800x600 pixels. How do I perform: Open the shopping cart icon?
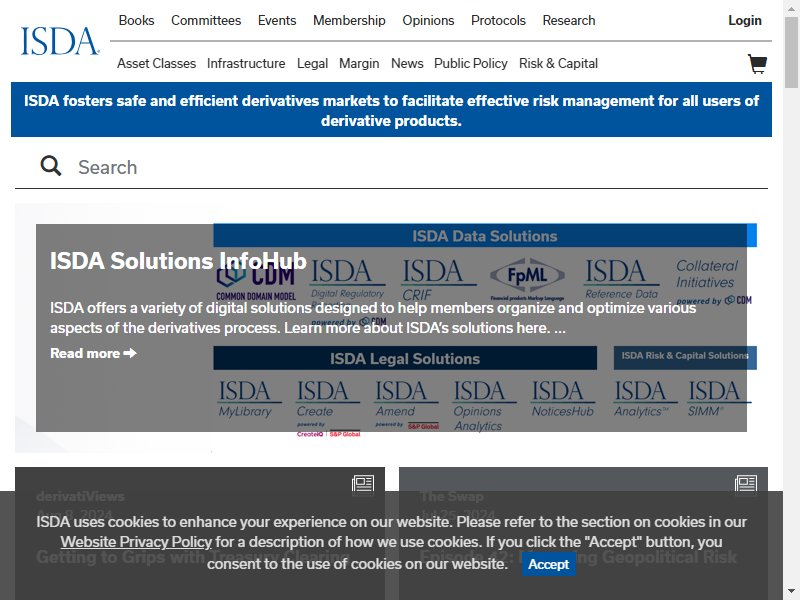point(757,64)
